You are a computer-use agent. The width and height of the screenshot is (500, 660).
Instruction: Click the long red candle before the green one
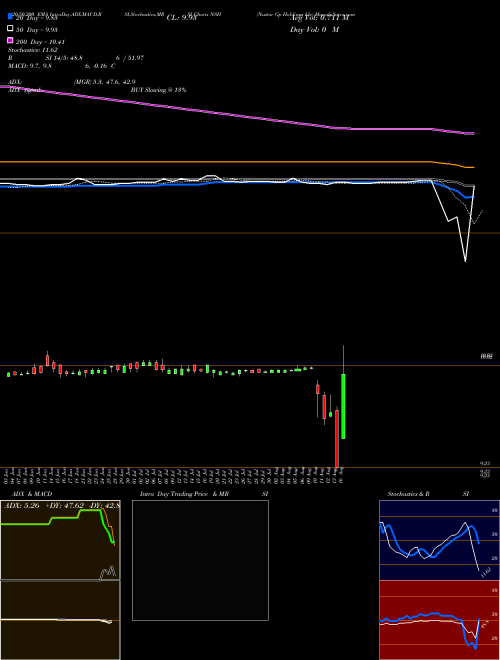(x=337, y=438)
